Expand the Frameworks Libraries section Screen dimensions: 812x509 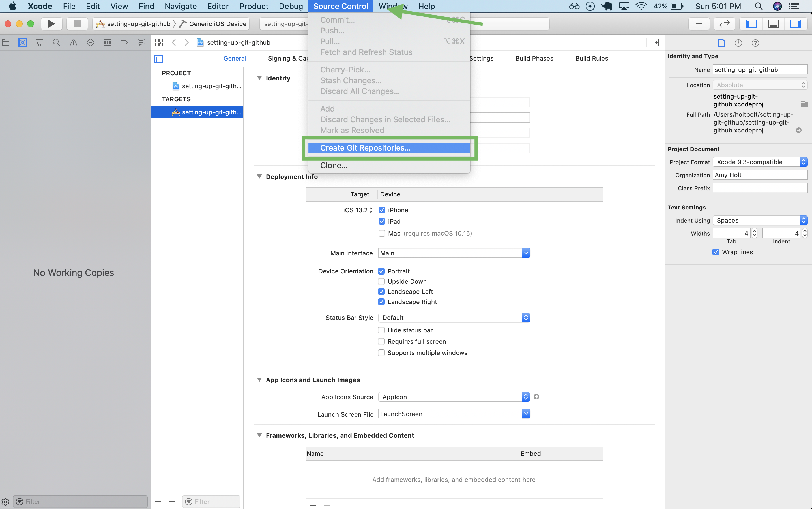[x=259, y=435]
